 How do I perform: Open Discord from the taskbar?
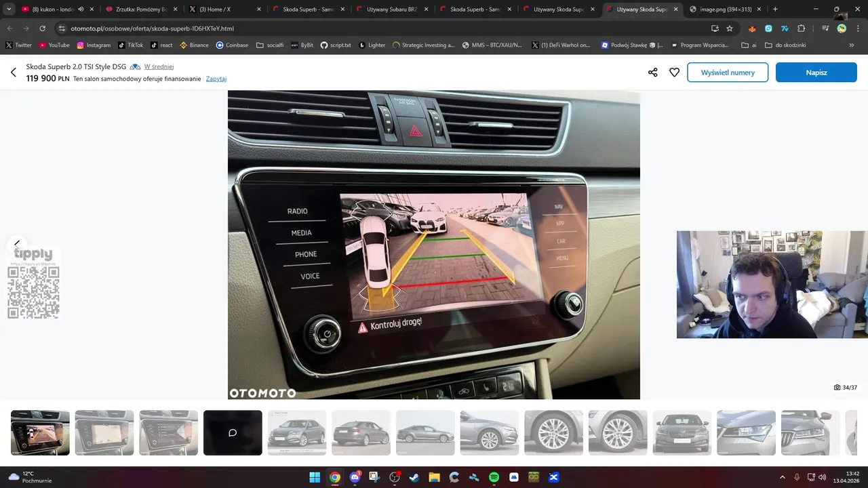355,477
